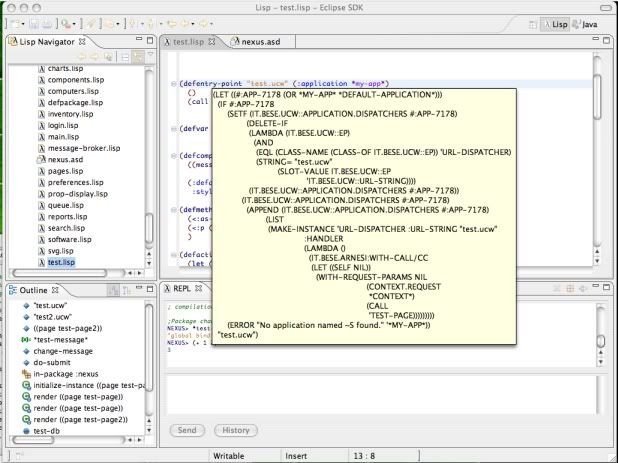Switch to the nexus.asd editor tab

coord(256,41)
